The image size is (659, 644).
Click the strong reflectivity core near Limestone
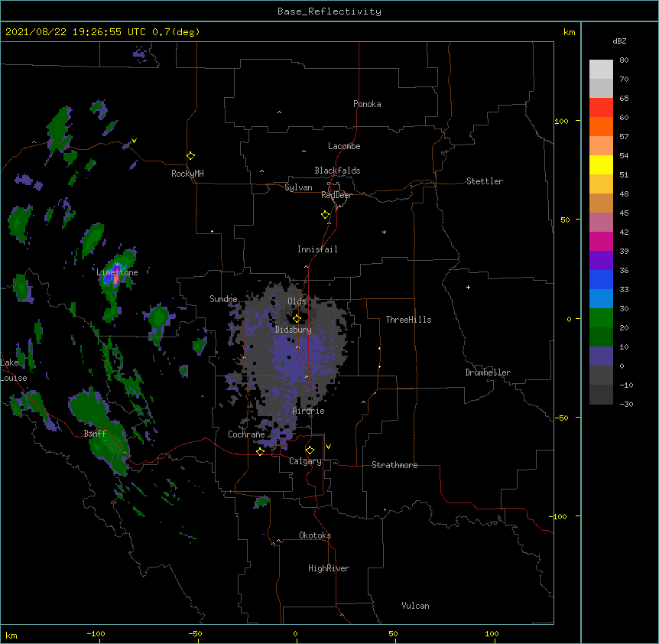point(116,278)
